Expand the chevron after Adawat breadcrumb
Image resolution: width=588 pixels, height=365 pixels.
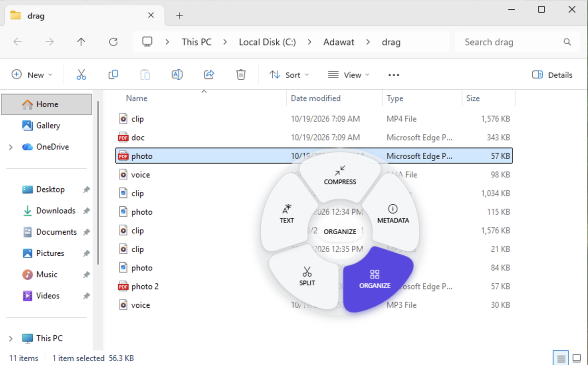coord(368,42)
